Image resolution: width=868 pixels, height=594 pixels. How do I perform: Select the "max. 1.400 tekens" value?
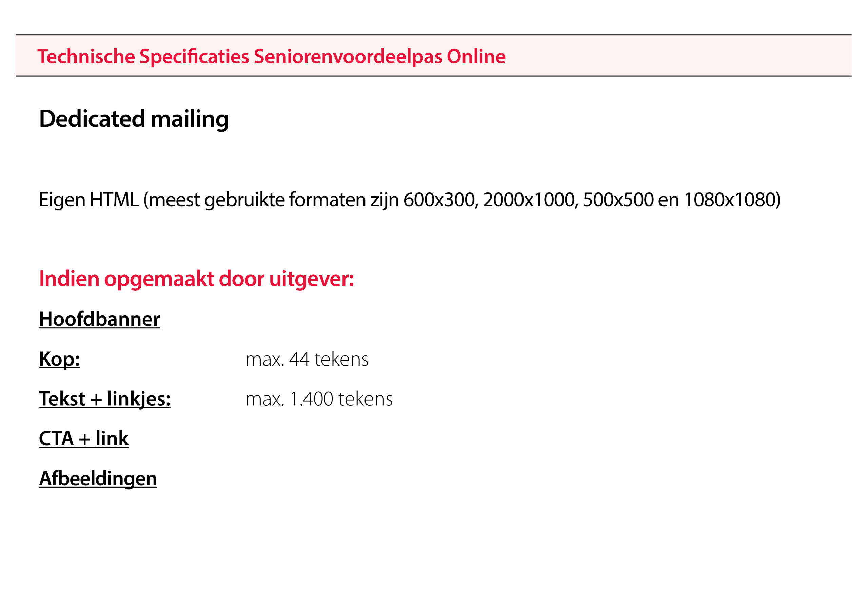[319, 399]
